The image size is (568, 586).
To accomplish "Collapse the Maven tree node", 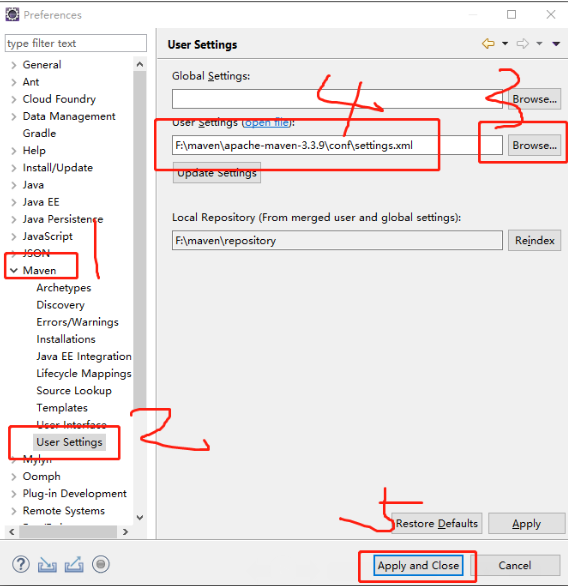I will point(14,270).
